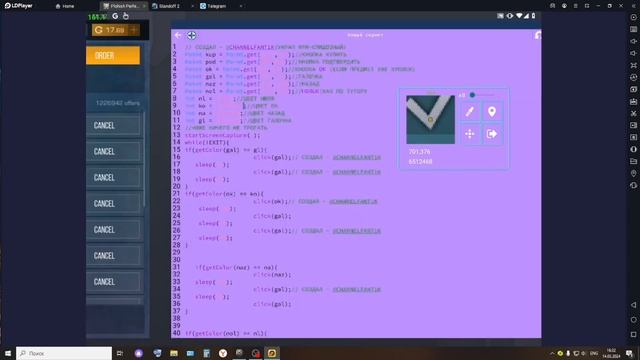Open Yandex Browser from the taskbar
This screenshot has height=360, width=640.
[x=223, y=353]
